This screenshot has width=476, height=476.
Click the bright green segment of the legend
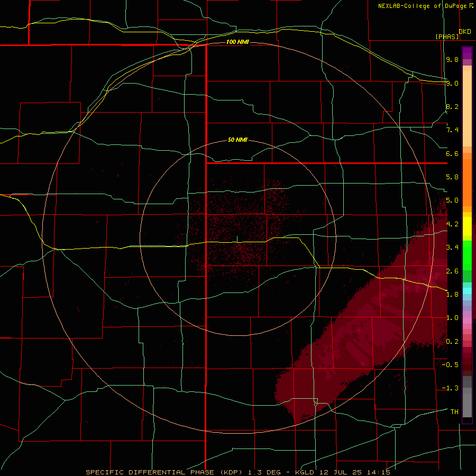click(x=467, y=255)
